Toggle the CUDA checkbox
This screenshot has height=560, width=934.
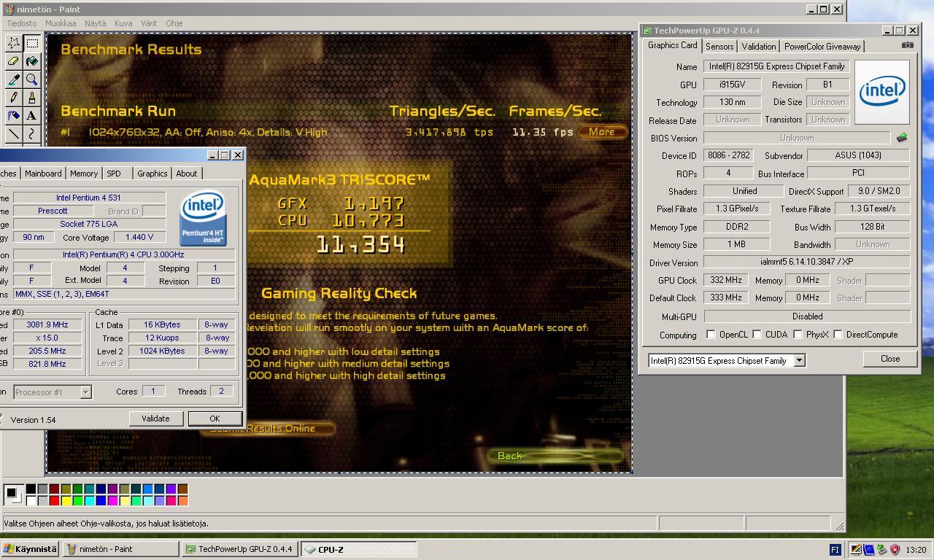pyautogui.click(x=757, y=335)
